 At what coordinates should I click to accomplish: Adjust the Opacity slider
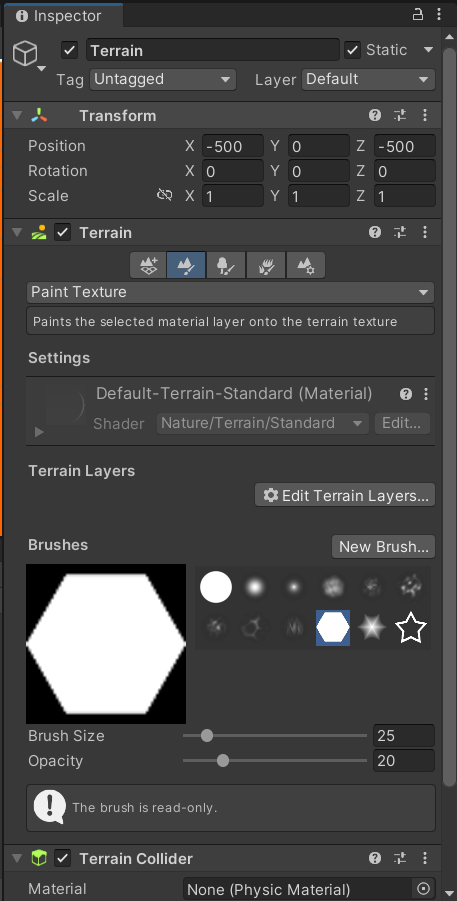point(275,761)
